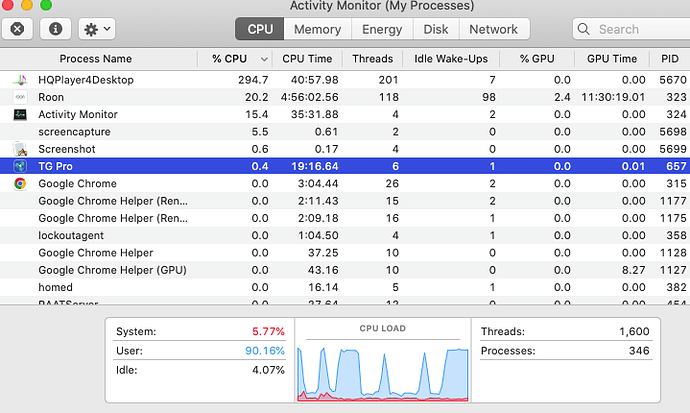
Task: Sort by Idle Wake-Ups column
Action: 451,59
